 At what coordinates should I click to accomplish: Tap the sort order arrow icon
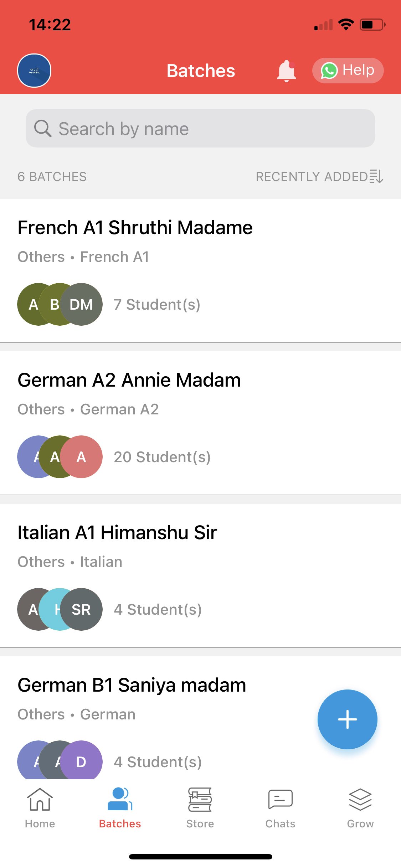point(376,177)
